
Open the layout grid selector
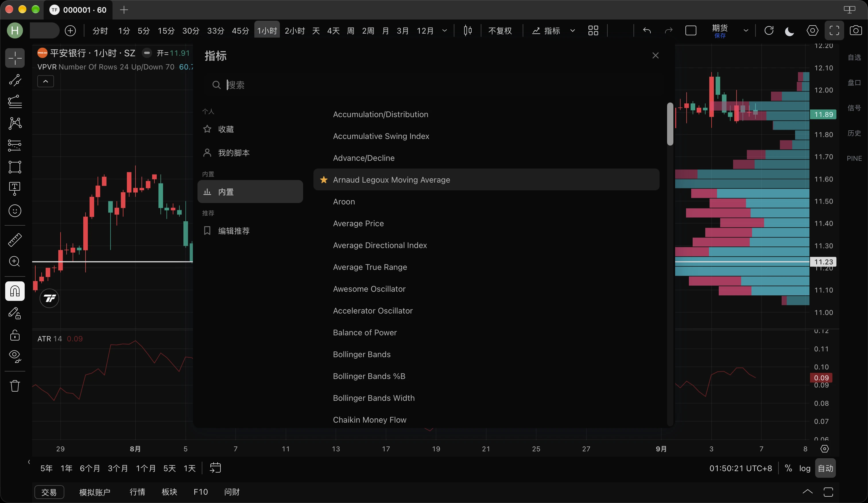(x=593, y=31)
